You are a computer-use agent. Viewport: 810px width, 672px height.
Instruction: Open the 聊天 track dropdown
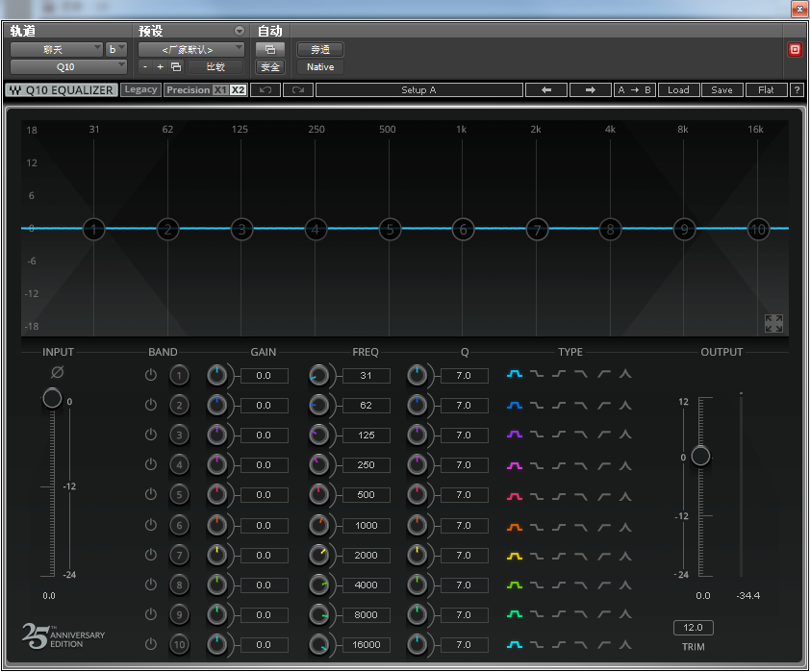(x=57, y=50)
